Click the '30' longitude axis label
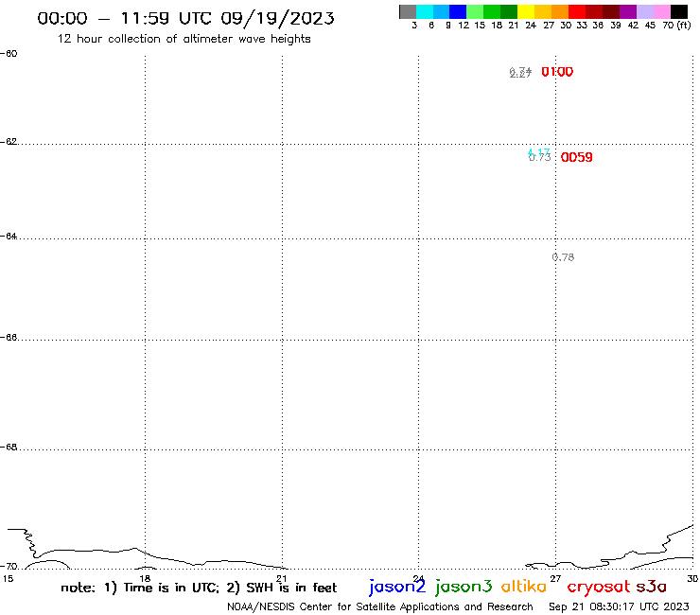 click(692, 579)
